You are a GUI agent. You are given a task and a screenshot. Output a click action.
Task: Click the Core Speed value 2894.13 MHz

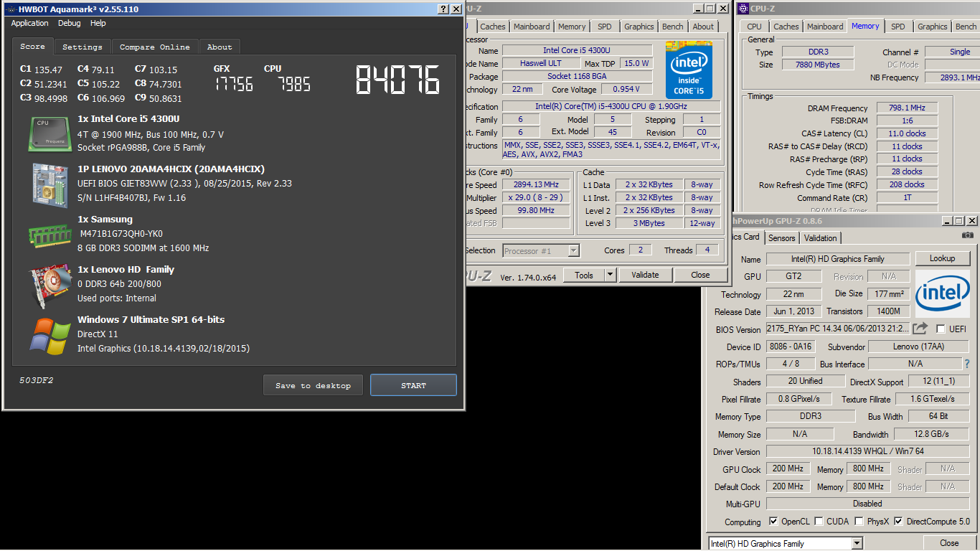point(534,184)
